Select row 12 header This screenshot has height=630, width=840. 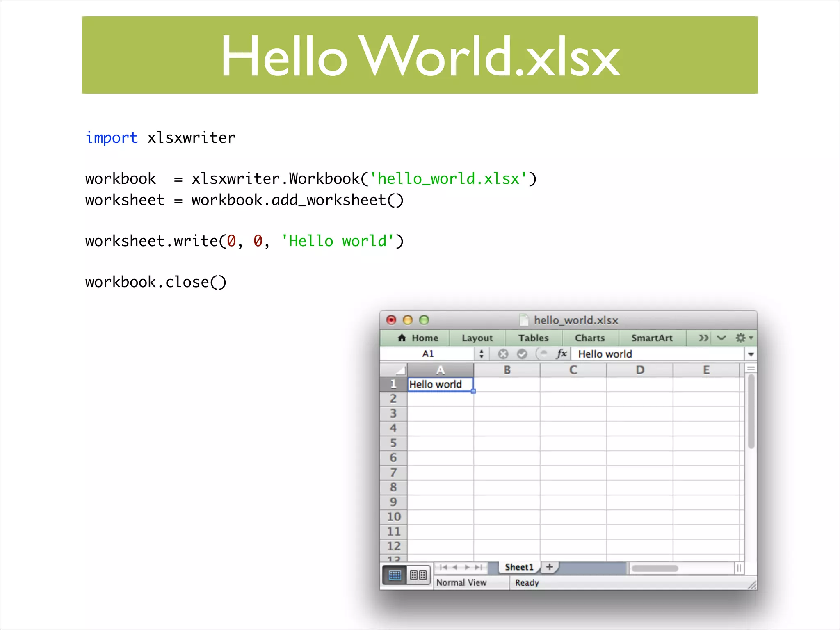coord(394,546)
